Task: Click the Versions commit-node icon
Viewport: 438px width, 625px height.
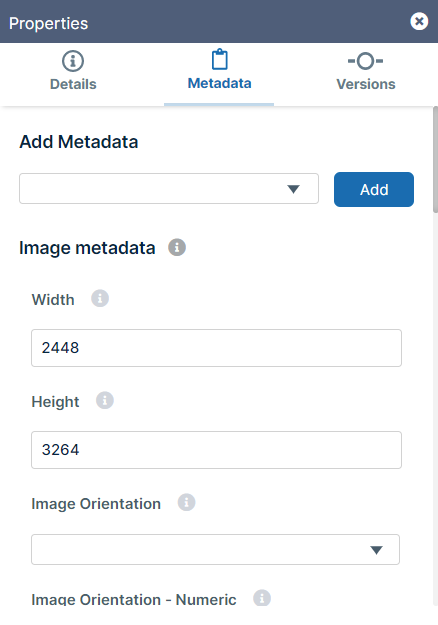Action: (365, 61)
